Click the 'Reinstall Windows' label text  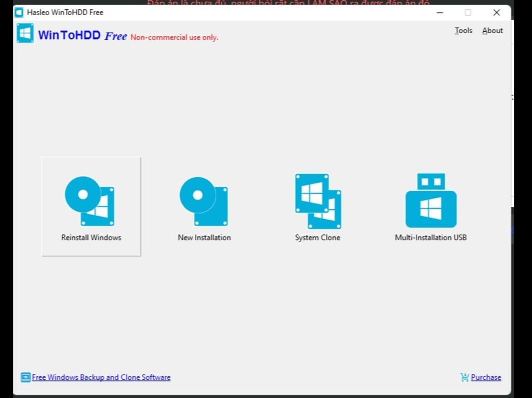point(91,237)
